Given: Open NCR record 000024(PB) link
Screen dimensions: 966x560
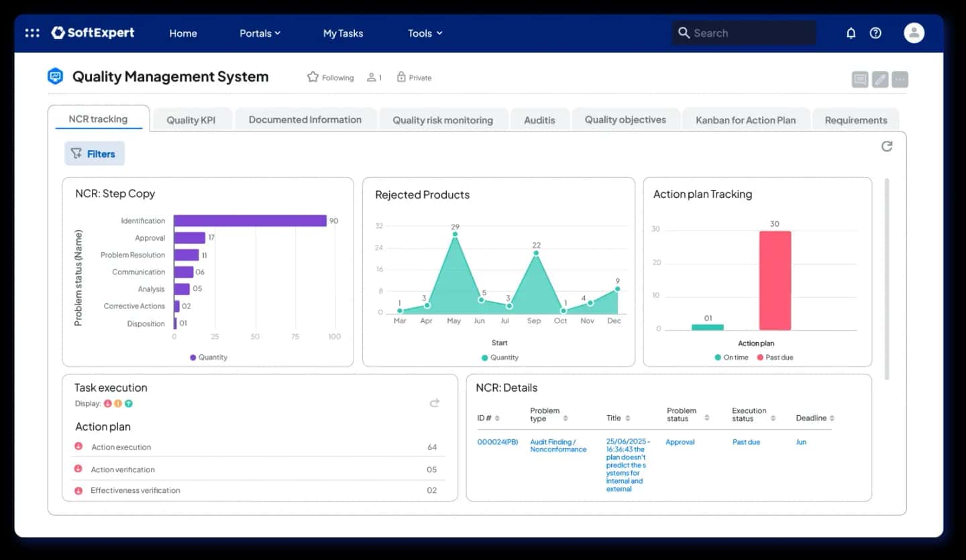Looking at the screenshot, I should coord(497,442).
